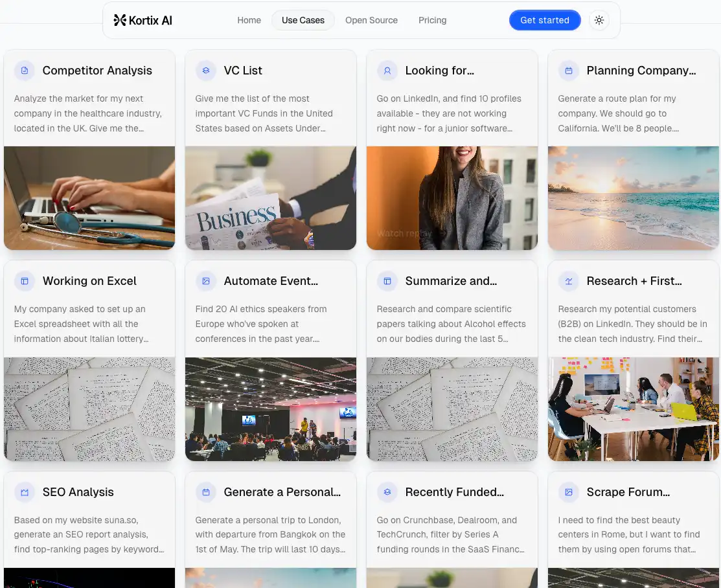Image resolution: width=721 pixels, height=588 pixels.
Task: Open the Automate Event… card title
Action: click(271, 281)
